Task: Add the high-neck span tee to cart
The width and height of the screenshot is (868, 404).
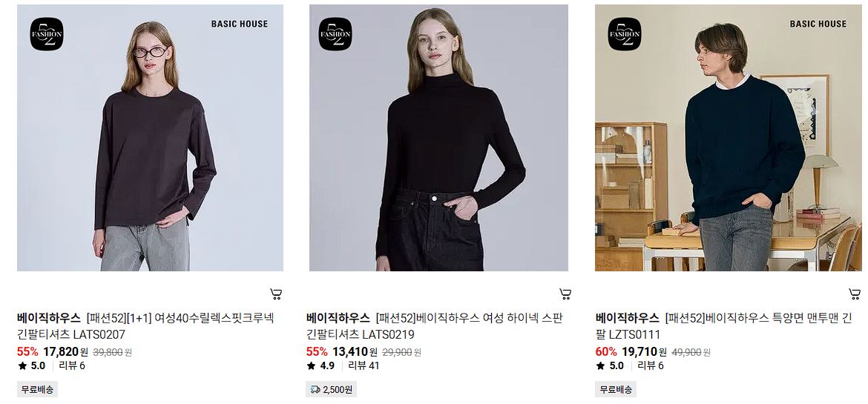Action: pyautogui.click(x=565, y=294)
